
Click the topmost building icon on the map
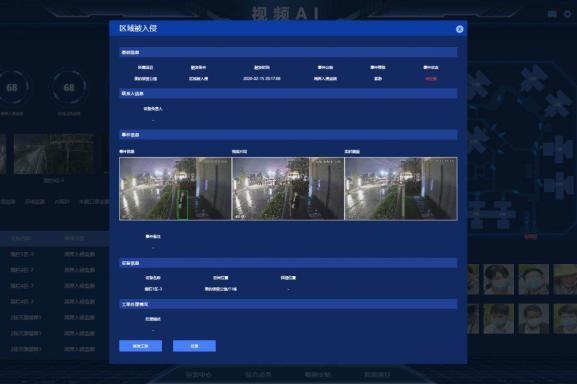tap(534, 78)
